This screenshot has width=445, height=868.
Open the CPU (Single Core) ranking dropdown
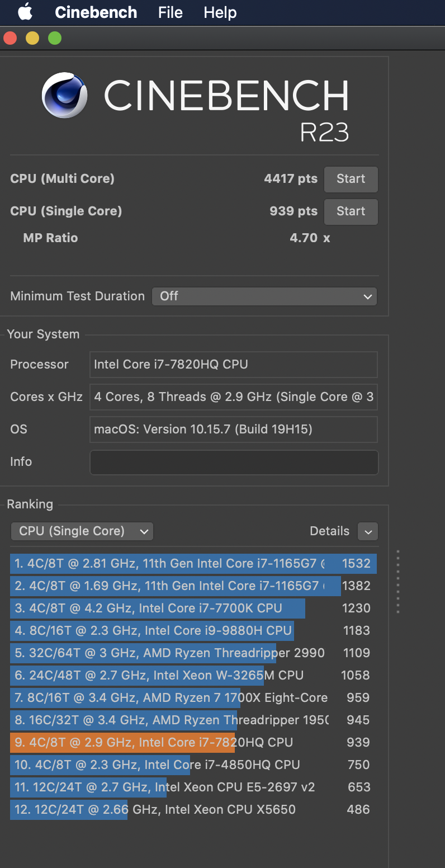click(82, 531)
